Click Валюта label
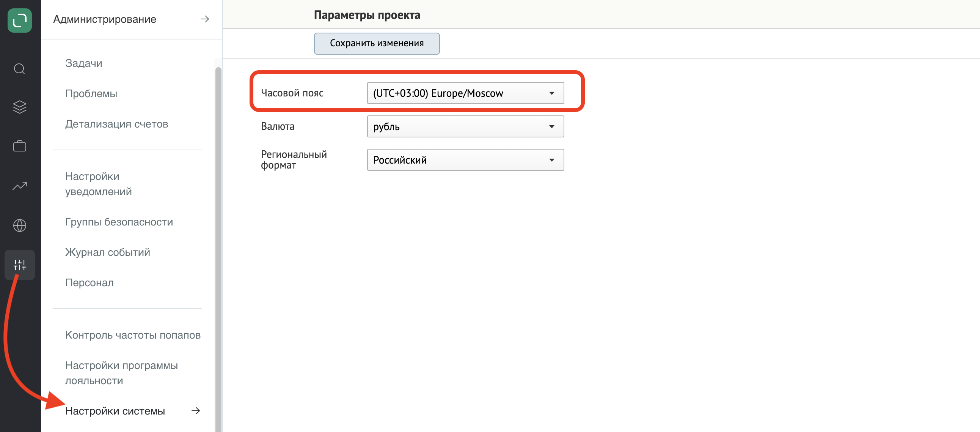Screen dimensions: 980x432 [278, 126]
